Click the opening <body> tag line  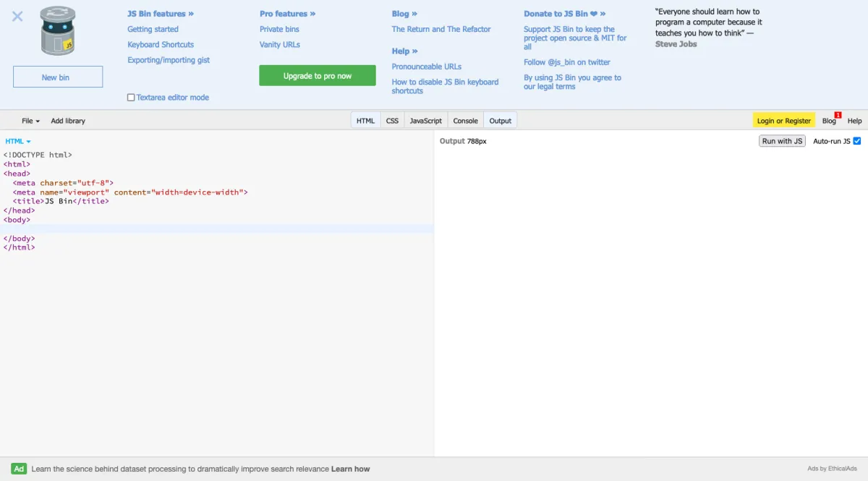(x=17, y=220)
